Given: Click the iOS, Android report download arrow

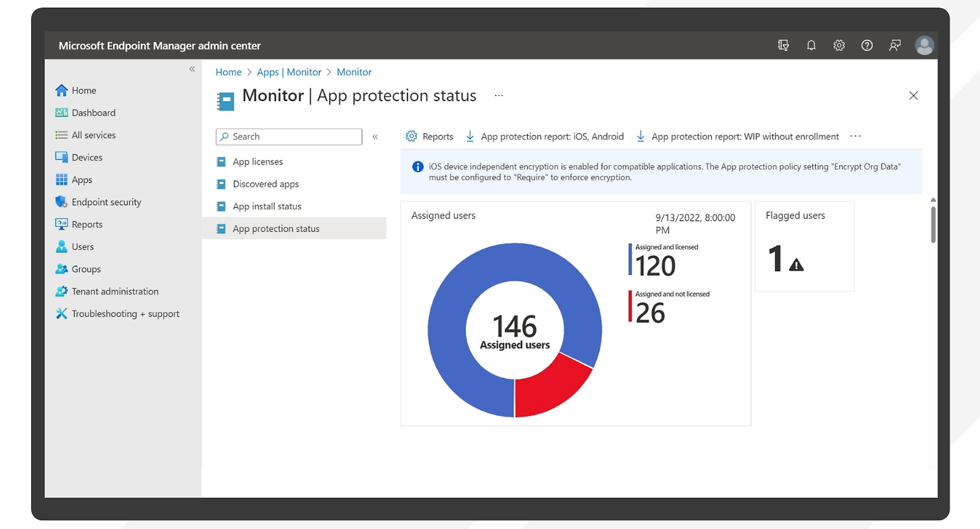Looking at the screenshot, I should point(470,136).
